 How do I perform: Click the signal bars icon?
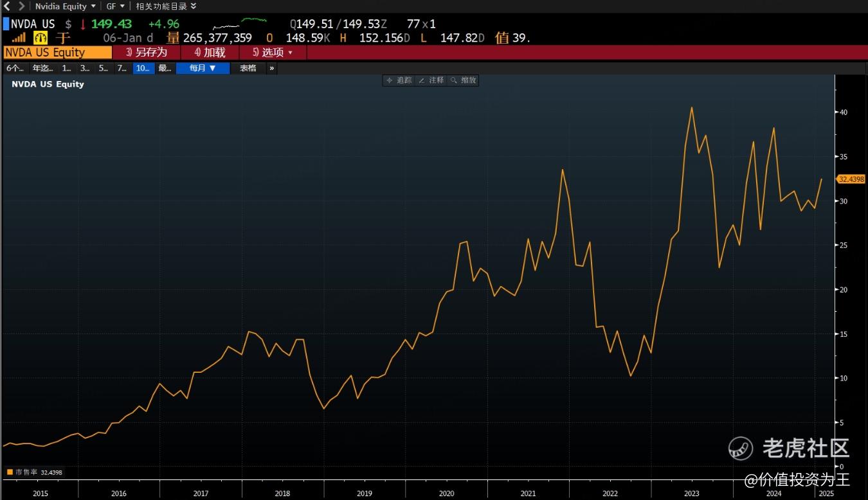click(x=19, y=38)
